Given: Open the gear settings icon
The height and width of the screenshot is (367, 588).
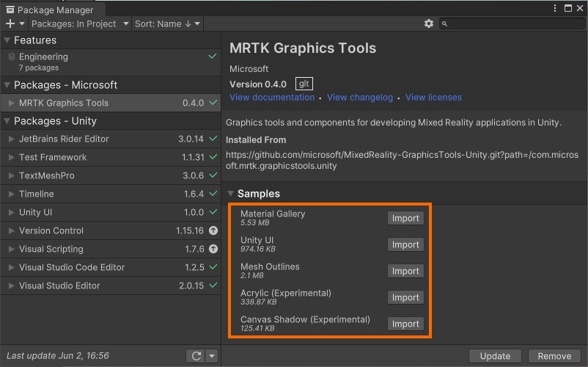Looking at the screenshot, I should (x=429, y=24).
